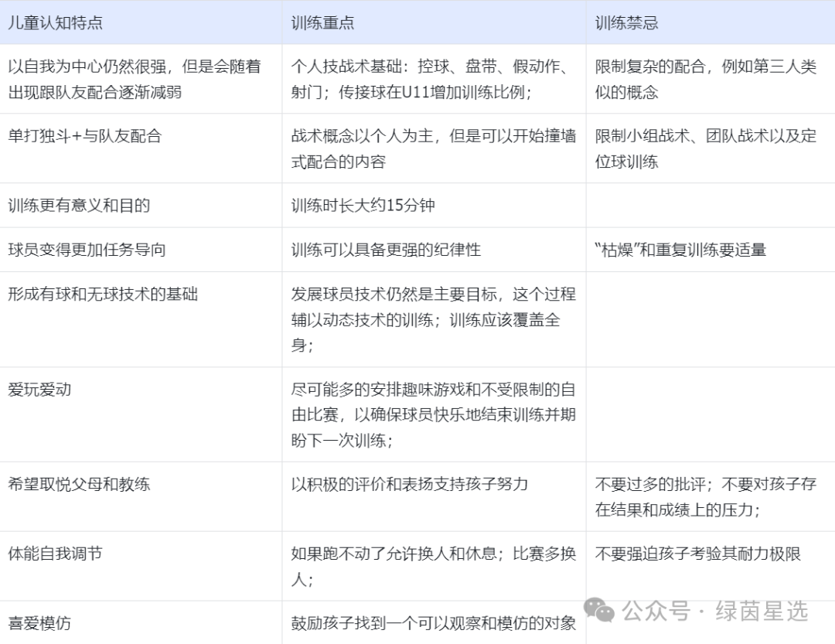Click the "枯燥"和重复训练要适量 cell
This screenshot has height=644, width=835.
(x=711, y=250)
